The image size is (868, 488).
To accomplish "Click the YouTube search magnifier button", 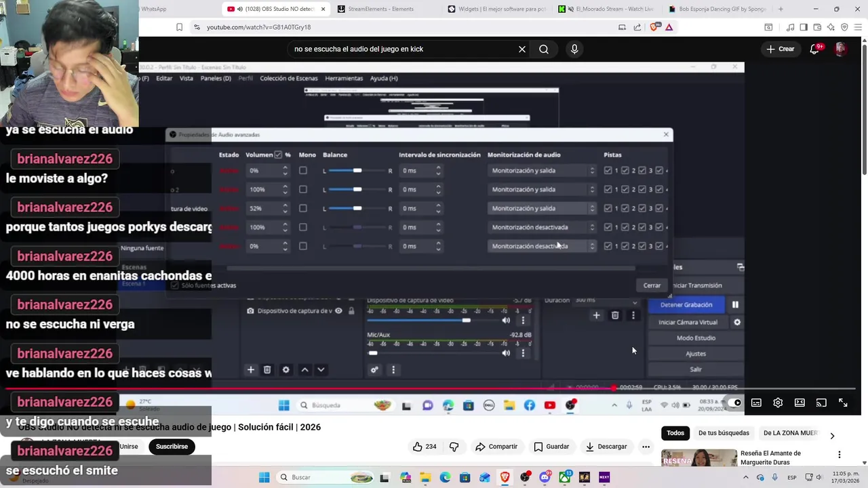I will tap(544, 49).
